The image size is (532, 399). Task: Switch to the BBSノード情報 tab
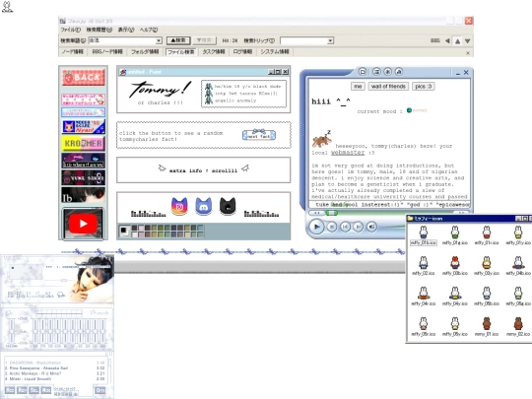107,51
